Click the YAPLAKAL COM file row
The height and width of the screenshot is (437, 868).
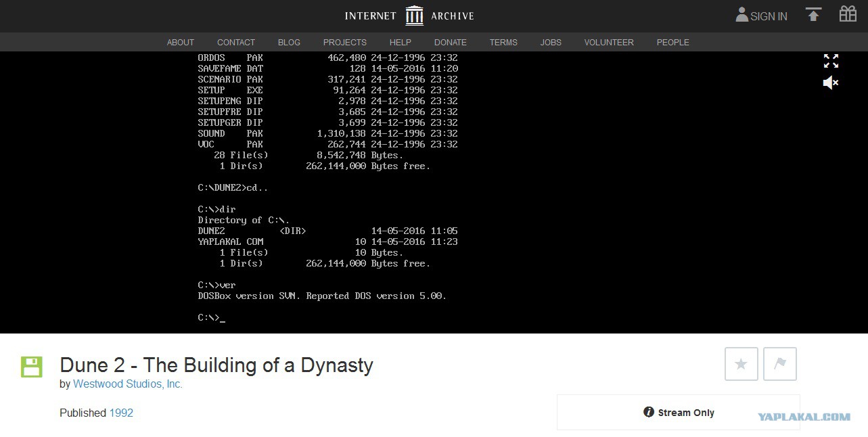point(327,241)
